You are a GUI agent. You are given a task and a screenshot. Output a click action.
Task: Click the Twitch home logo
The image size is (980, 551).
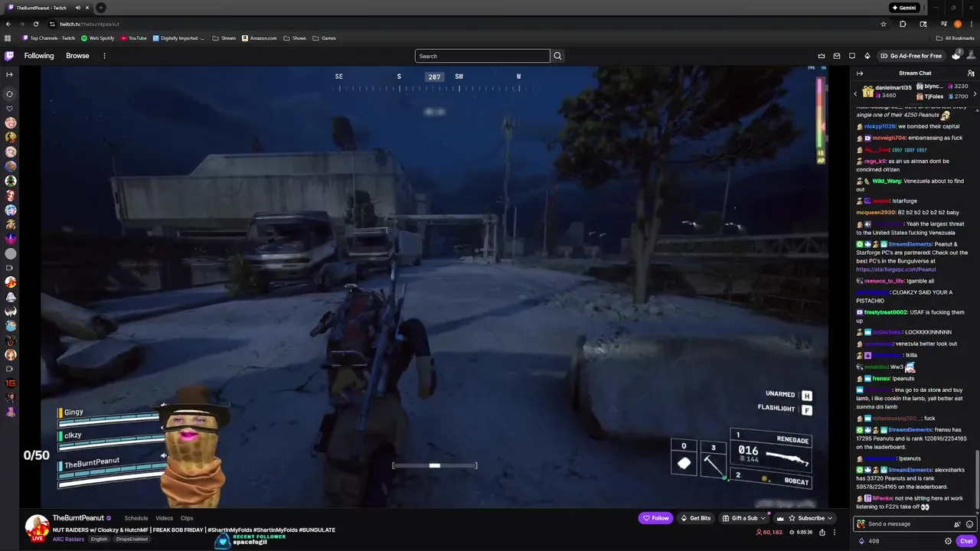(x=9, y=56)
